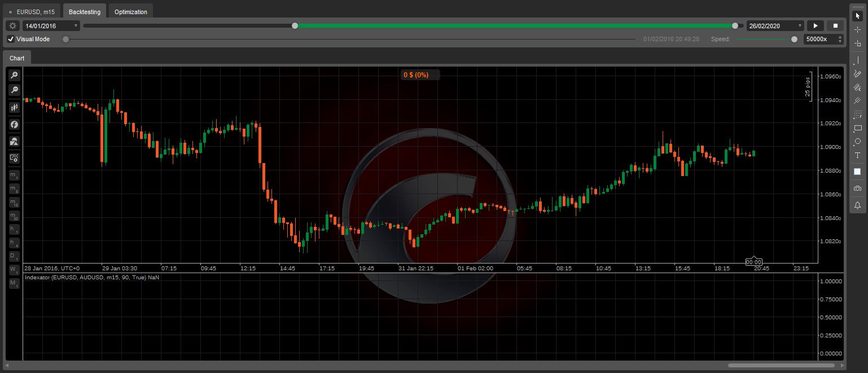Stop the backtest
This screenshot has width=868, height=373.
tap(835, 25)
